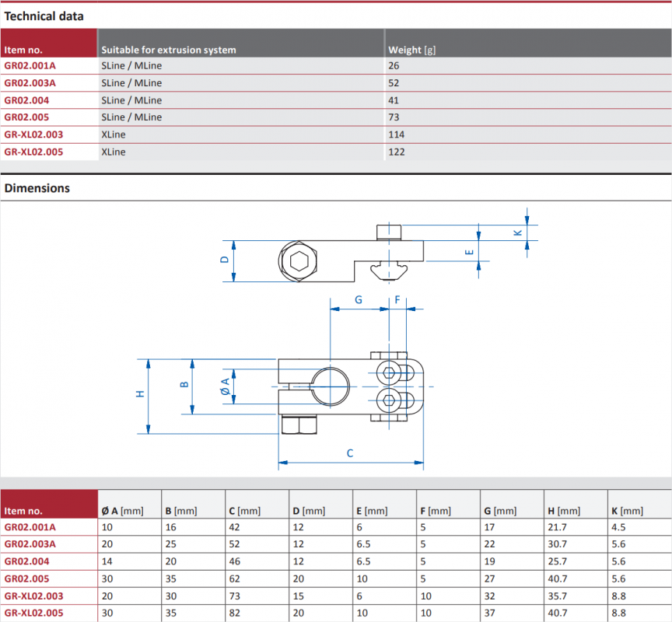
Task: Click weight value 52
Action: tap(394, 83)
